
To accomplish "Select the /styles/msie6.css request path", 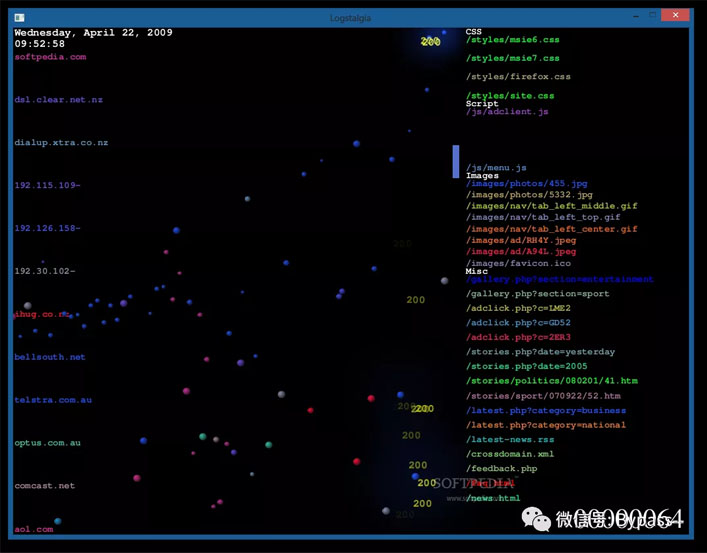I will (x=512, y=40).
